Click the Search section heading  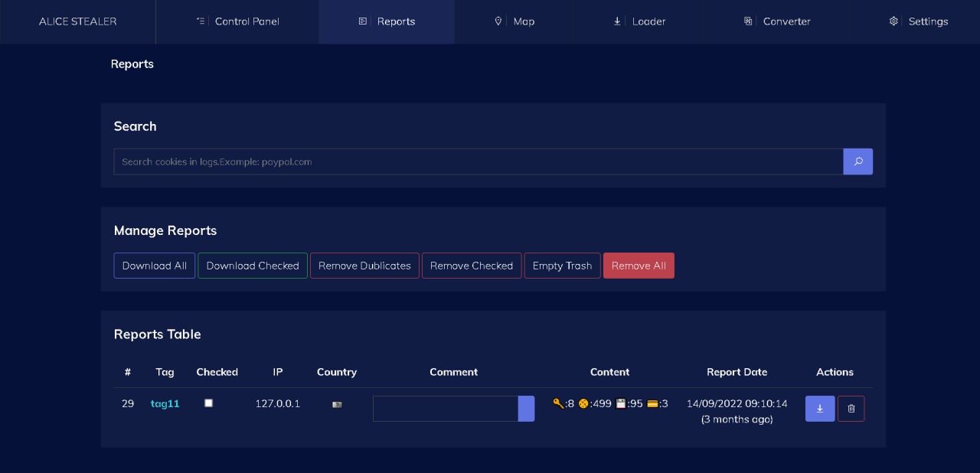tap(135, 126)
